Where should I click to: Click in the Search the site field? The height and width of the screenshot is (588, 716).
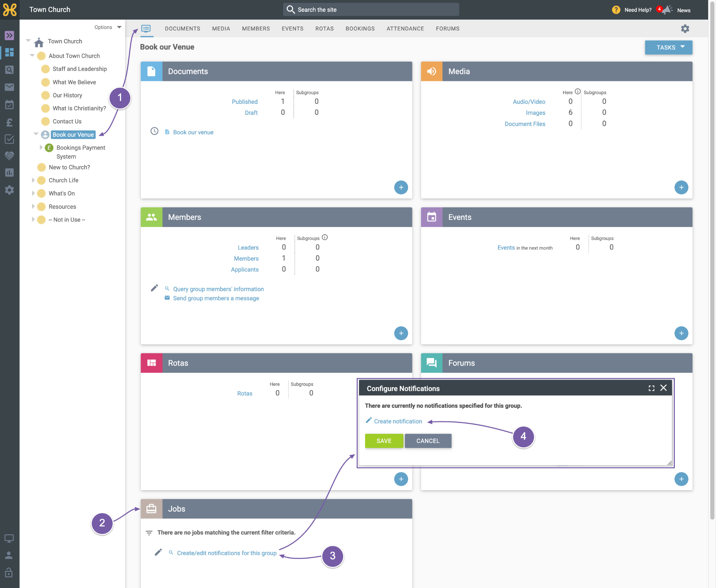click(371, 10)
